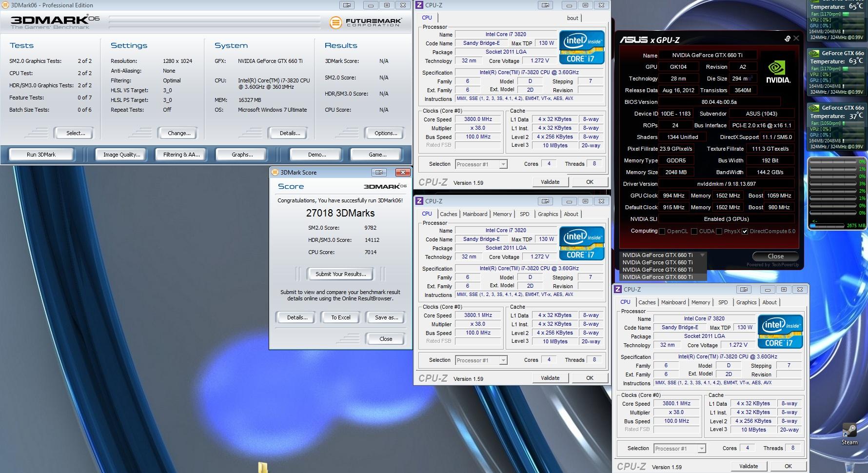Click Close button in ASUS GPU-Z

coord(775,256)
